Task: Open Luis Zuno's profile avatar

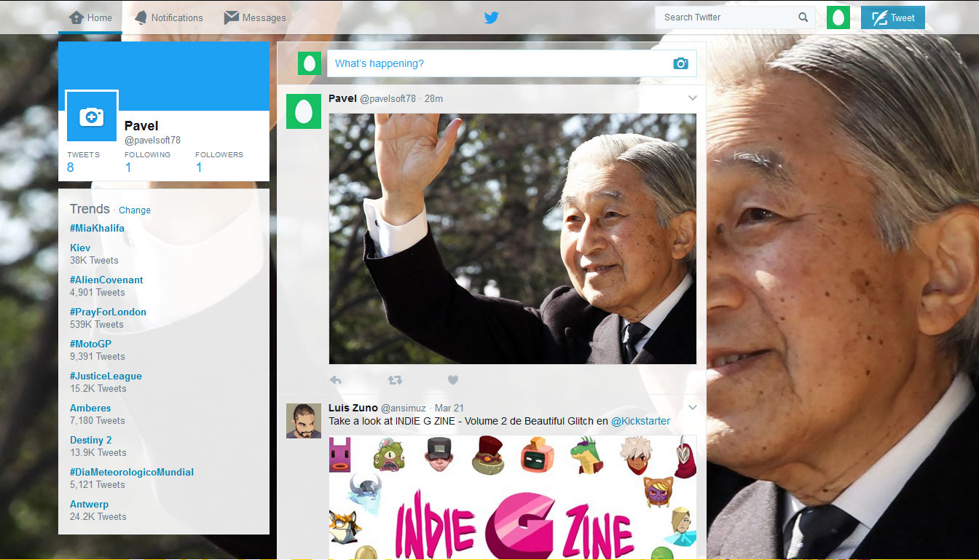Action: tap(304, 420)
